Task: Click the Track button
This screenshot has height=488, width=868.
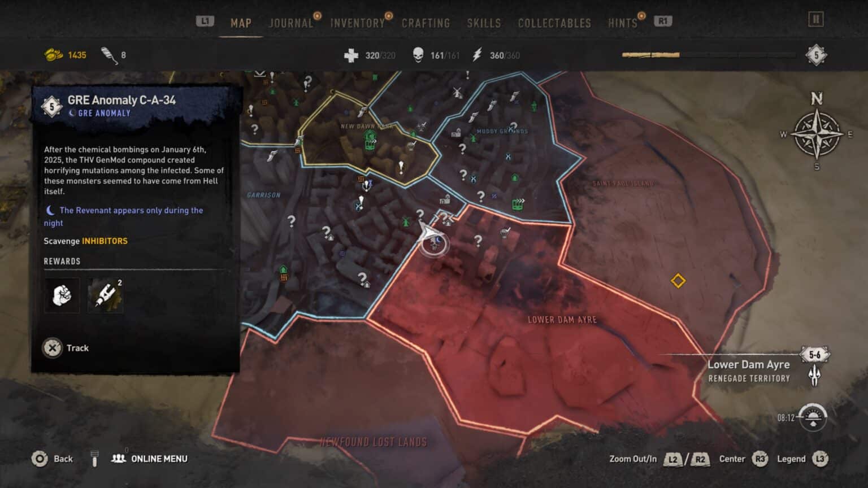Action: (66, 348)
